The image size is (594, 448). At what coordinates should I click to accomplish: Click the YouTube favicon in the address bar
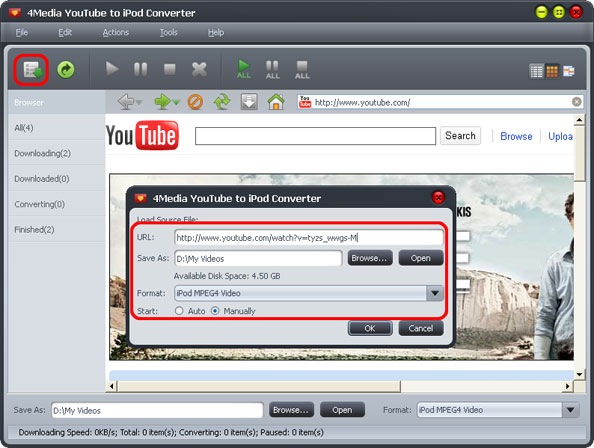coord(305,102)
